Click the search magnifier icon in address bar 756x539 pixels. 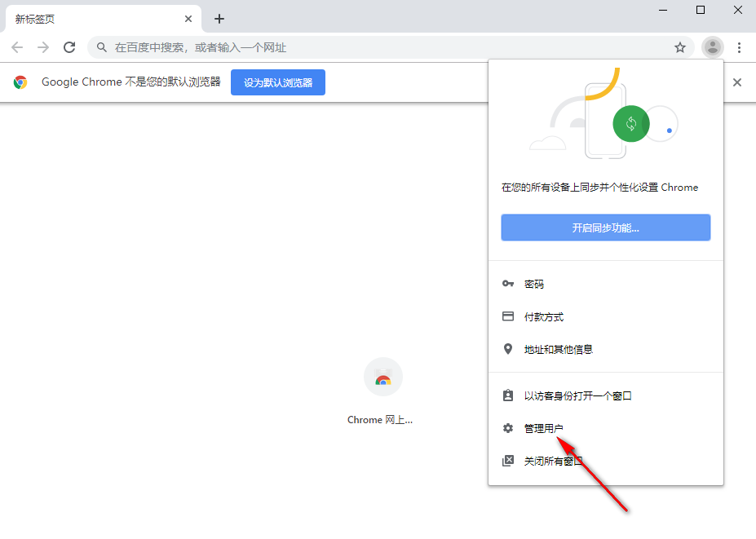(x=102, y=47)
